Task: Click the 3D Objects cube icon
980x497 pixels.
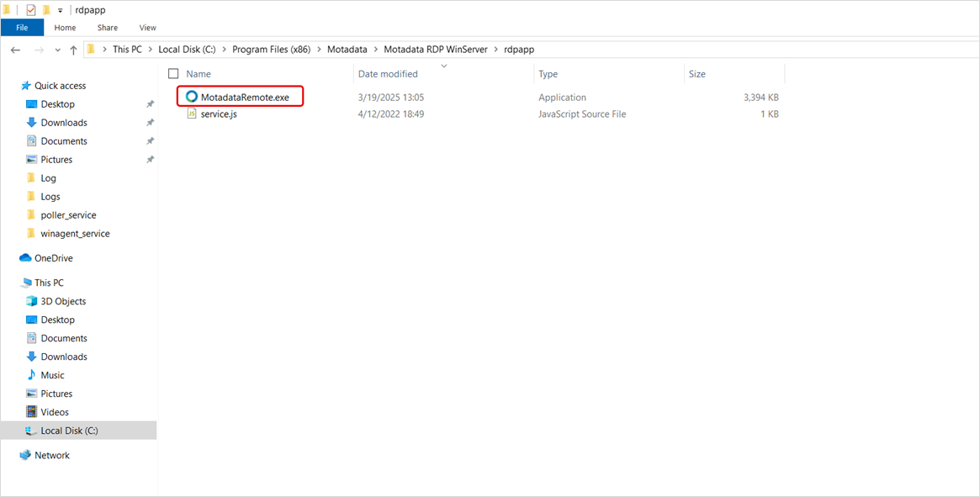Action: (x=31, y=301)
